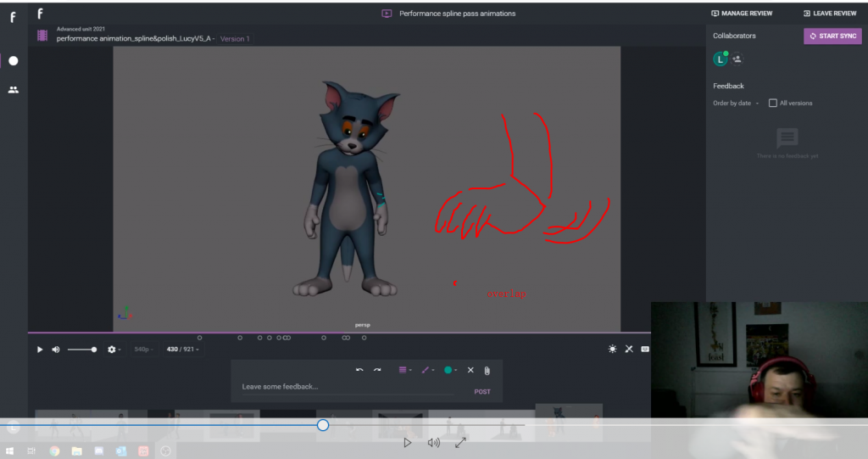Click the review volume slider knob

click(94, 350)
